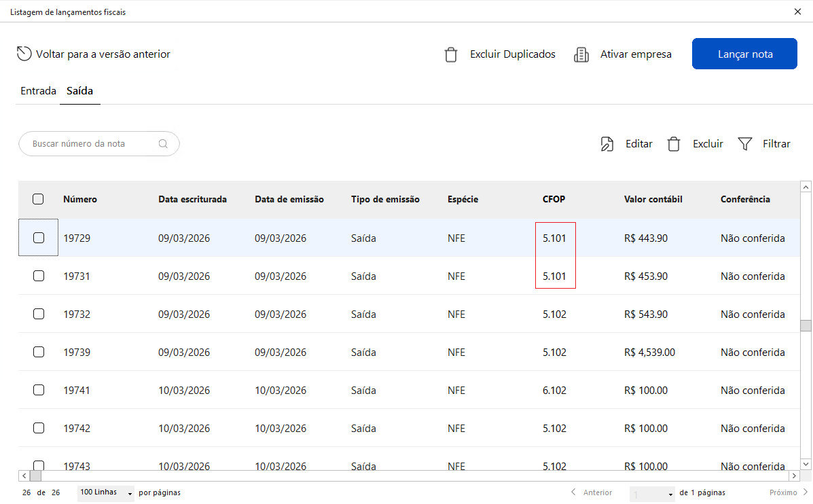Click the horizontal scrollbar left arrow
The height and width of the screenshot is (504, 813).
24,475
